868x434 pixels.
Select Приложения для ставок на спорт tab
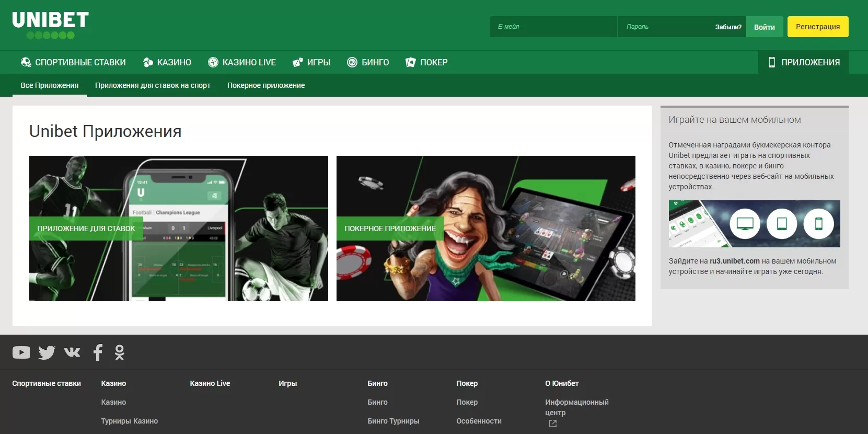coord(153,85)
